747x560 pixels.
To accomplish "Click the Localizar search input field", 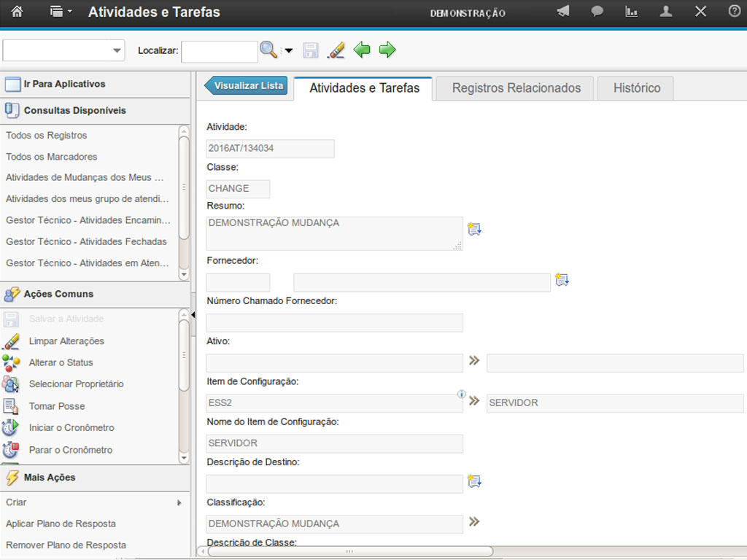I will tap(219, 51).
